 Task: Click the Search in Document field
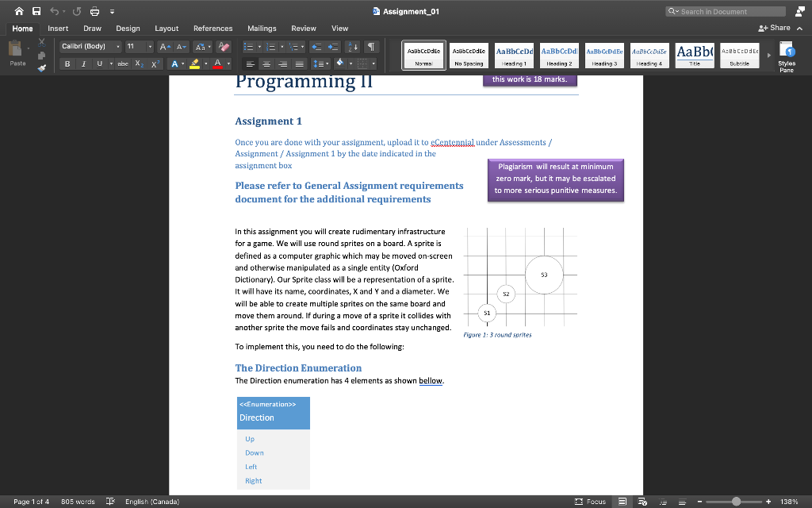[x=726, y=11]
